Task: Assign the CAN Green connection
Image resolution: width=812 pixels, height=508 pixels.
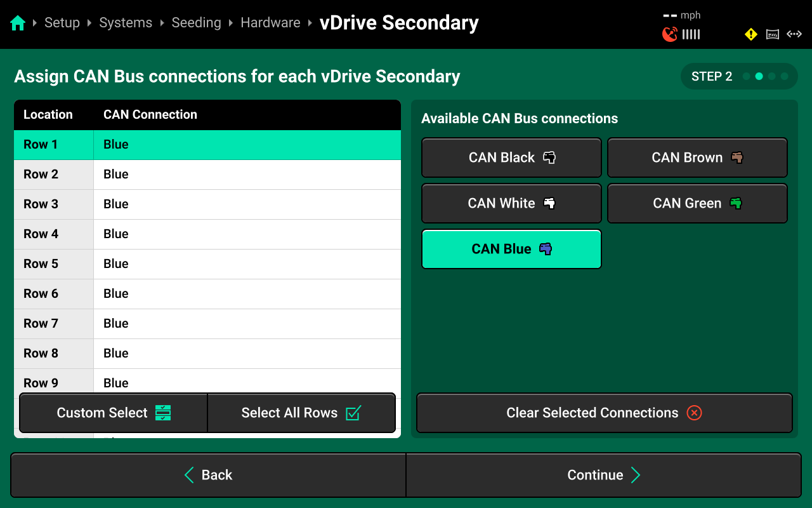Action: click(x=697, y=203)
